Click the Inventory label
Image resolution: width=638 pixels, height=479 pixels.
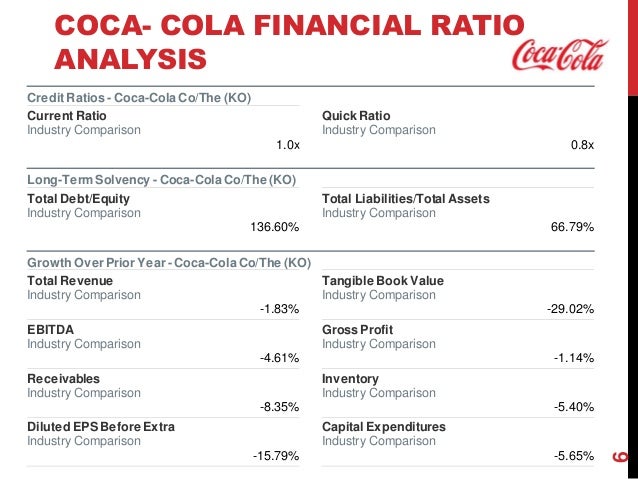click(350, 379)
